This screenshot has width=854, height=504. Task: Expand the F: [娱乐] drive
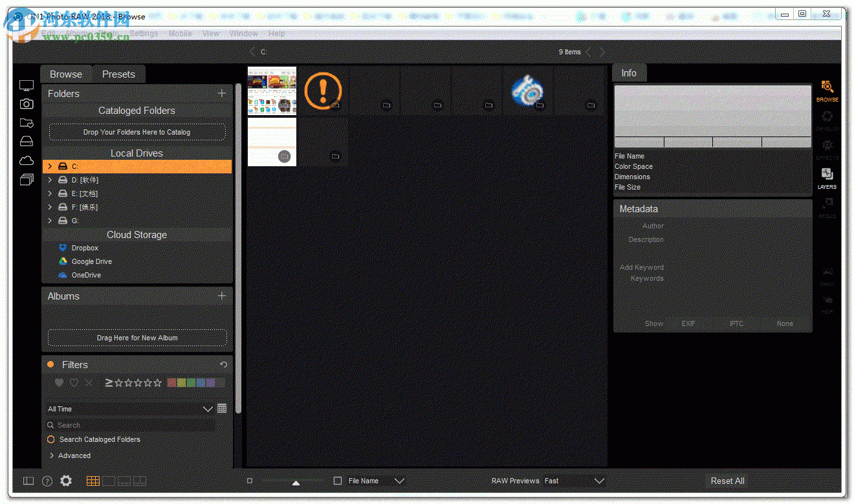click(50, 207)
